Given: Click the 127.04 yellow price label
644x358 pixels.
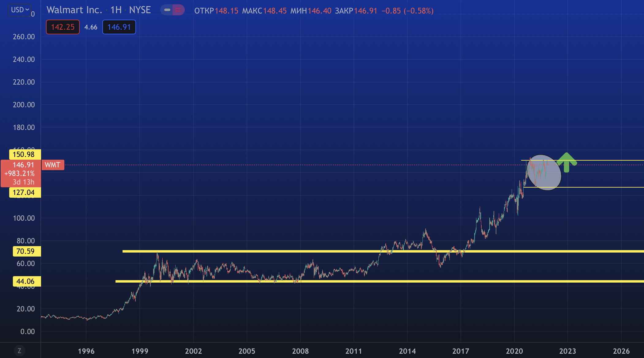Looking at the screenshot, I should click(x=25, y=192).
